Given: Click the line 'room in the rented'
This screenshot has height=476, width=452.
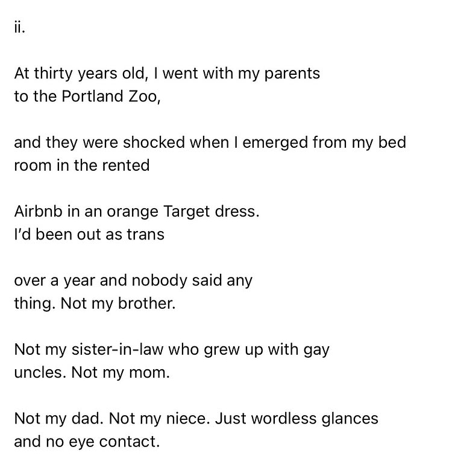Looking at the screenshot, I should tap(82, 165).
